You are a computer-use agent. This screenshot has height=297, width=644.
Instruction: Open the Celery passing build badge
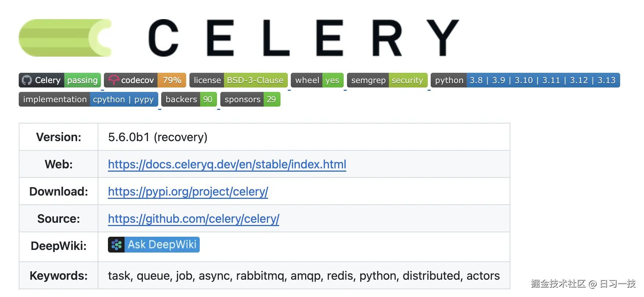click(60, 80)
